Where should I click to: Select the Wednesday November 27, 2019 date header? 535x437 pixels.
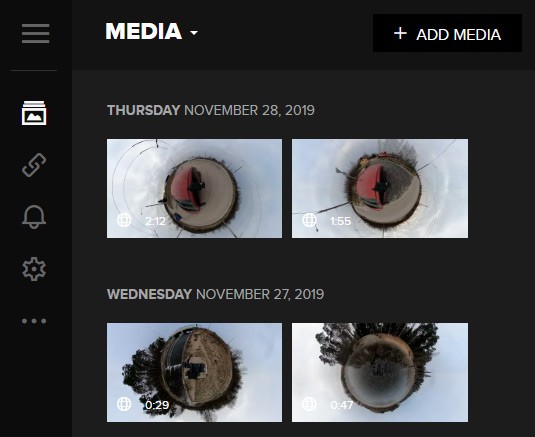pos(215,294)
